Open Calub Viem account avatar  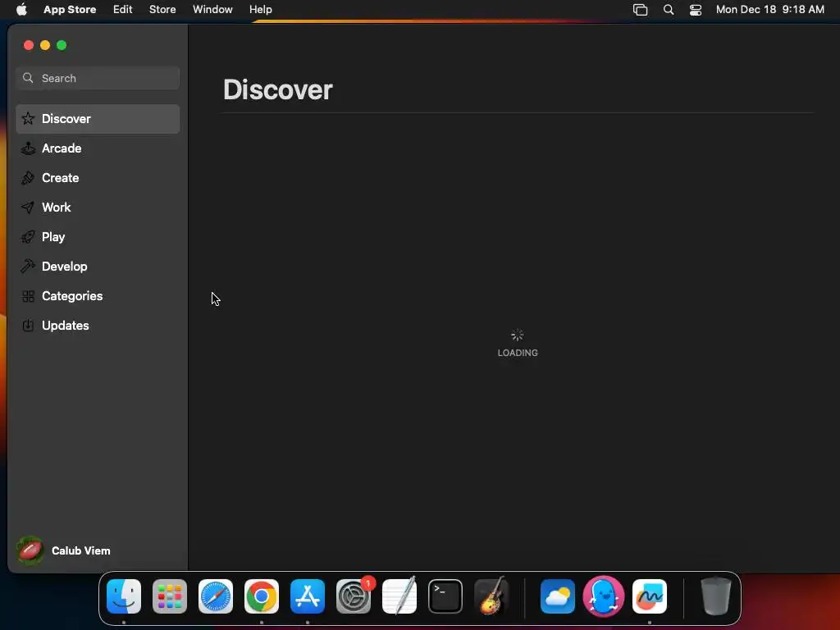(30, 550)
